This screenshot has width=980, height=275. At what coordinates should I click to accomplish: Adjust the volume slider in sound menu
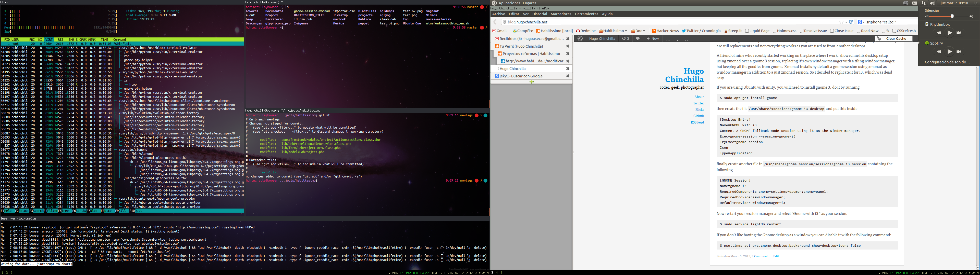(x=952, y=16)
